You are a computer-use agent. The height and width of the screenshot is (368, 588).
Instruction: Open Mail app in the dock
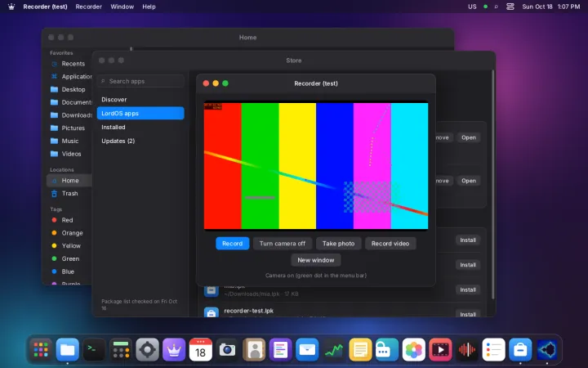[x=307, y=350]
